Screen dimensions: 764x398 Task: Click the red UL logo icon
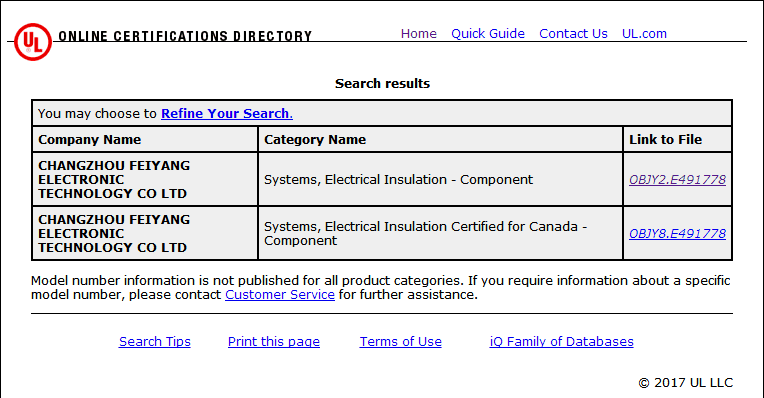[x=33, y=42]
